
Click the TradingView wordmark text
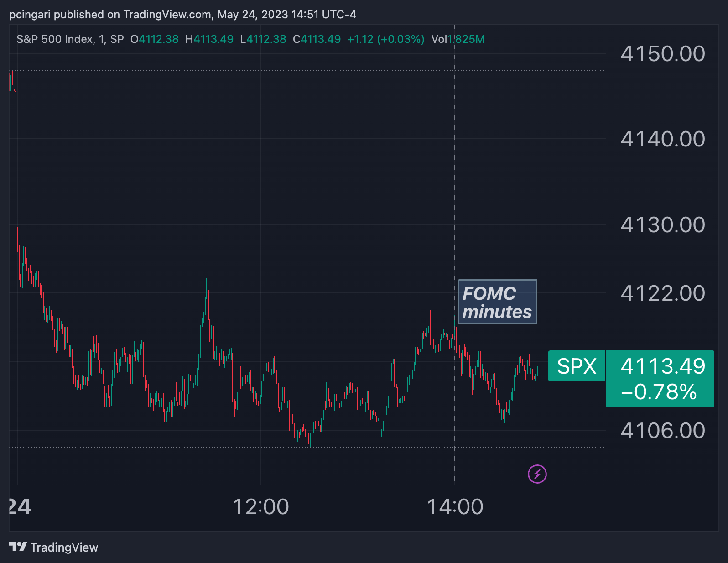(64, 547)
